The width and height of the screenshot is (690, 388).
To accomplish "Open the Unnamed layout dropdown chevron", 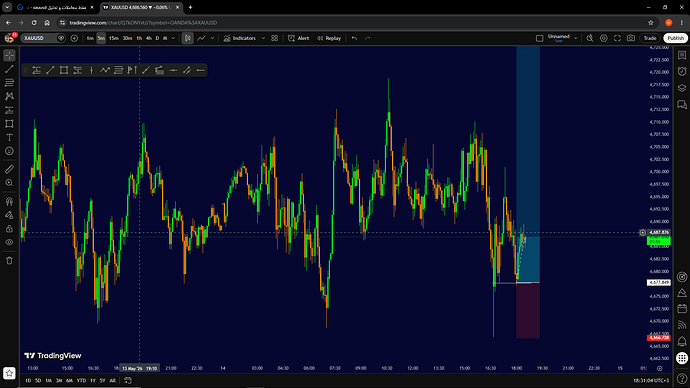I will point(575,38).
